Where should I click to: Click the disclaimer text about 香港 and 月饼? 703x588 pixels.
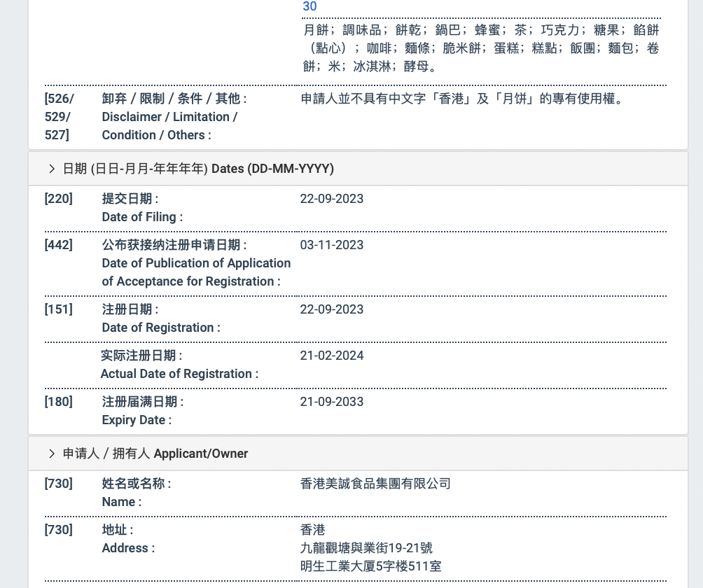coord(462,99)
